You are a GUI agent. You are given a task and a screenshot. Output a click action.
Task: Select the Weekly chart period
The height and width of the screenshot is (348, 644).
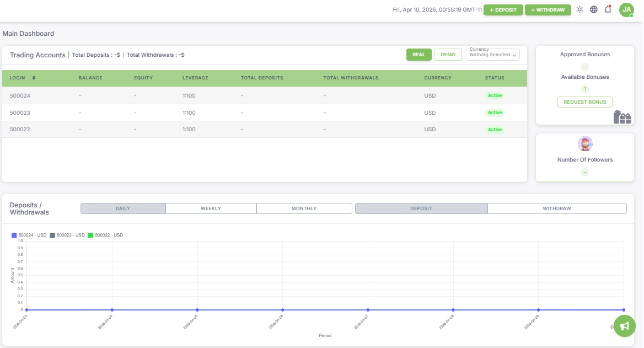tap(211, 208)
